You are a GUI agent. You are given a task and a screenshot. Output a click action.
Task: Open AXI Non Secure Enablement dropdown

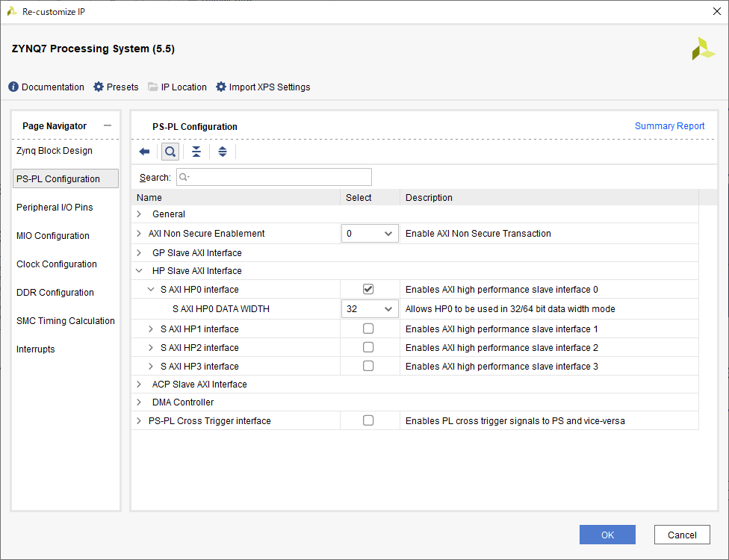tap(370, 233)
